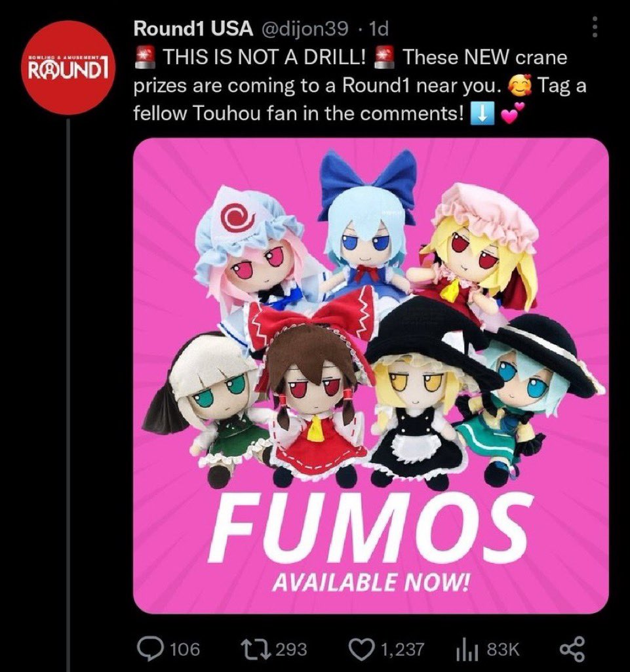Share the tweet using share icon
The height and width of the screenshot is (672, 630).
click(572, 649)
